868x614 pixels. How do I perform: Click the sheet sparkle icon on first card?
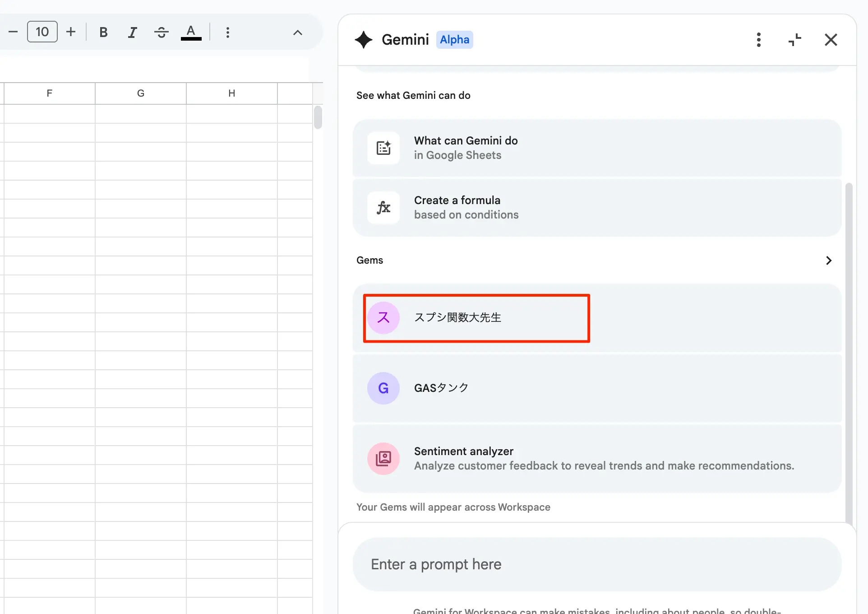pyautogui.click(x=383, y=148)
